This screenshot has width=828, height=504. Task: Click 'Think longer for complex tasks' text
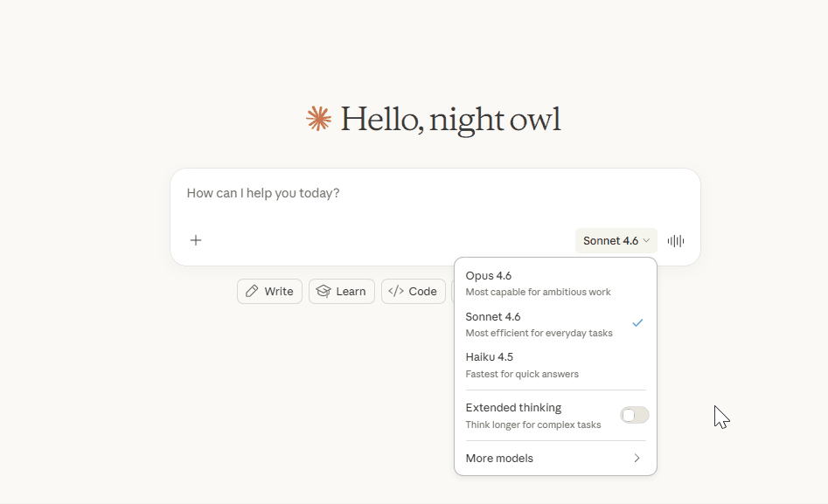coord(532,425)
